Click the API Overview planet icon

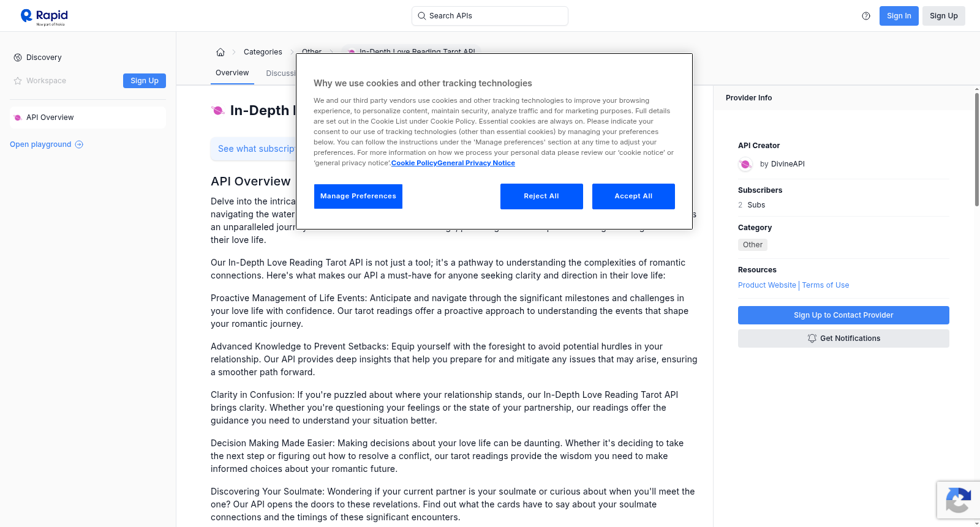18,118
